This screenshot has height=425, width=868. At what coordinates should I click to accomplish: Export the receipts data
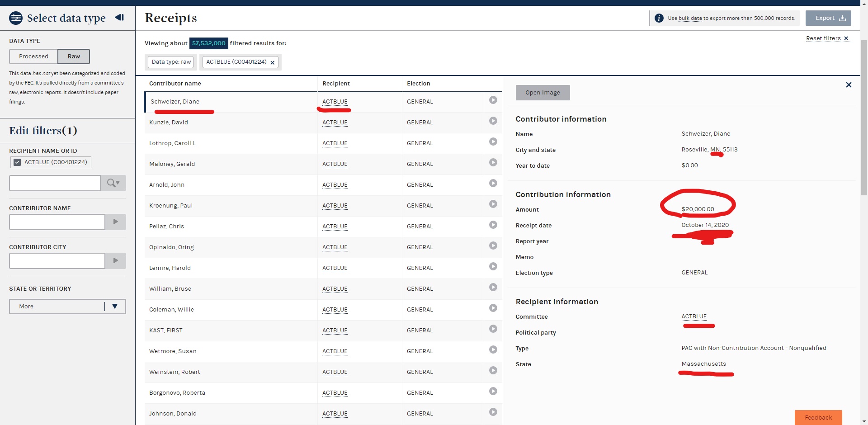pyautogui.click(x=828, y=18)
